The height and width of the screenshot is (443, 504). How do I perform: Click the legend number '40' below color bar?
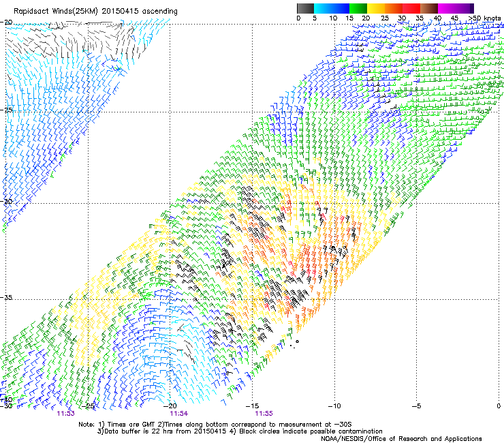click(x=437, y=18)
